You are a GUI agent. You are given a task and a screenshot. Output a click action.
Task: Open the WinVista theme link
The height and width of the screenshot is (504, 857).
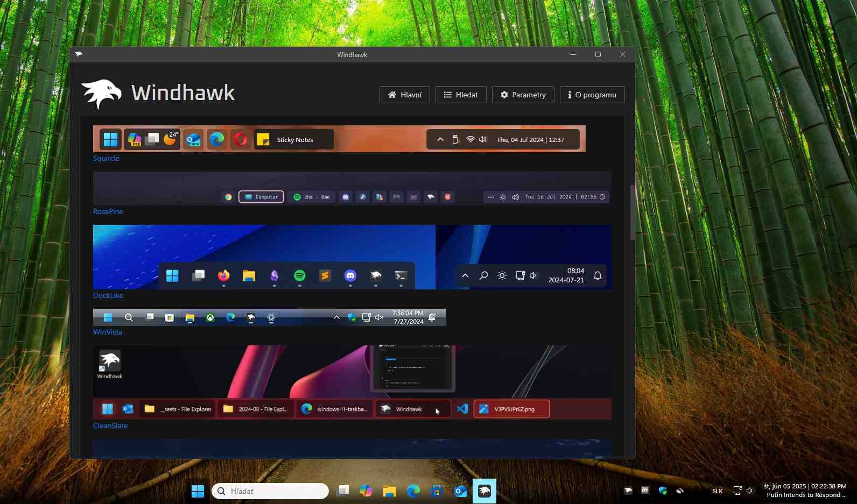[108, 332]
